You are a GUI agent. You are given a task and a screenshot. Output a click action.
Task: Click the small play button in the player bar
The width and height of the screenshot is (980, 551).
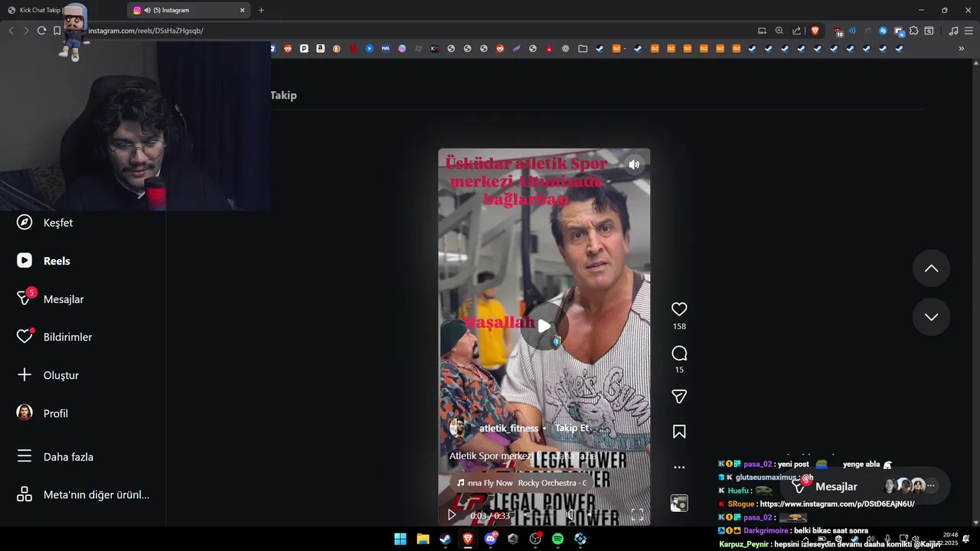(x=452, y=515)
